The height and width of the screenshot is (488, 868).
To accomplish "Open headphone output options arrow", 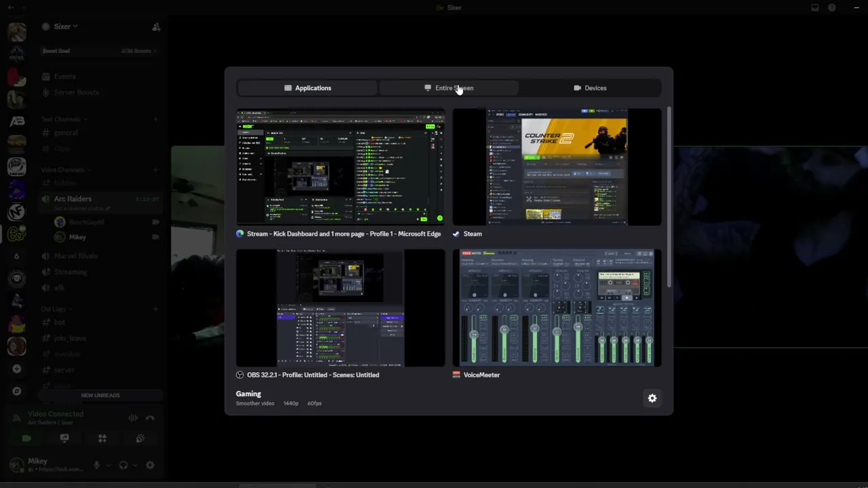I will pyautogui.click(x=134, y=465).
